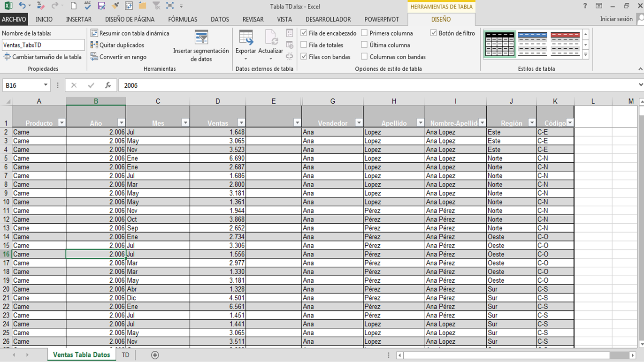Enable the Fila de totales checkbox

(304, 45)
